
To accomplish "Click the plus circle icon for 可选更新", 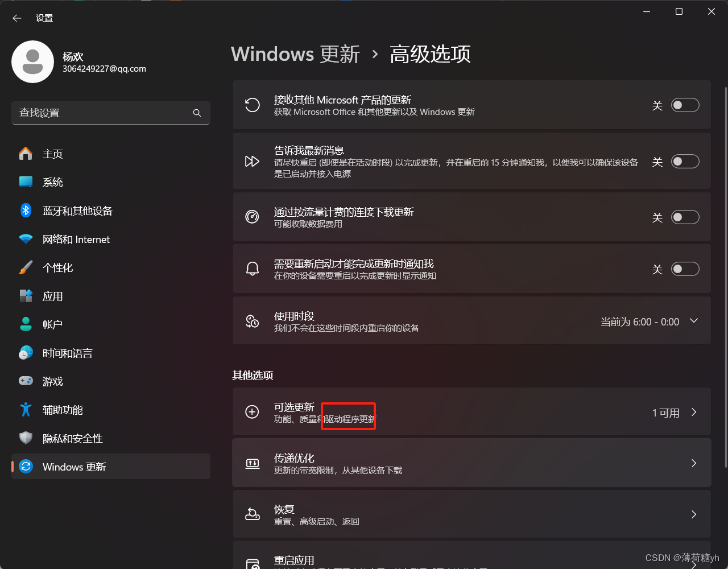I will pos(252,412).
